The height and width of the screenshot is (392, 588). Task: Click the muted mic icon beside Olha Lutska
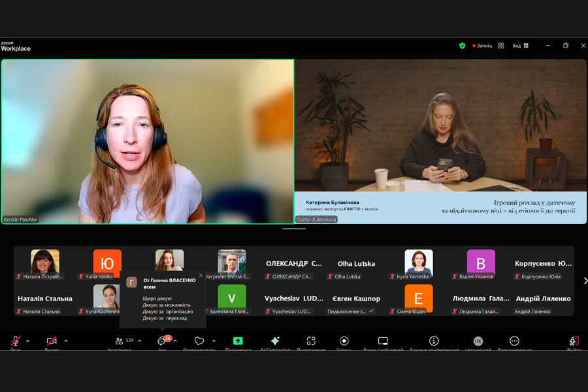[x=330, y=276]
